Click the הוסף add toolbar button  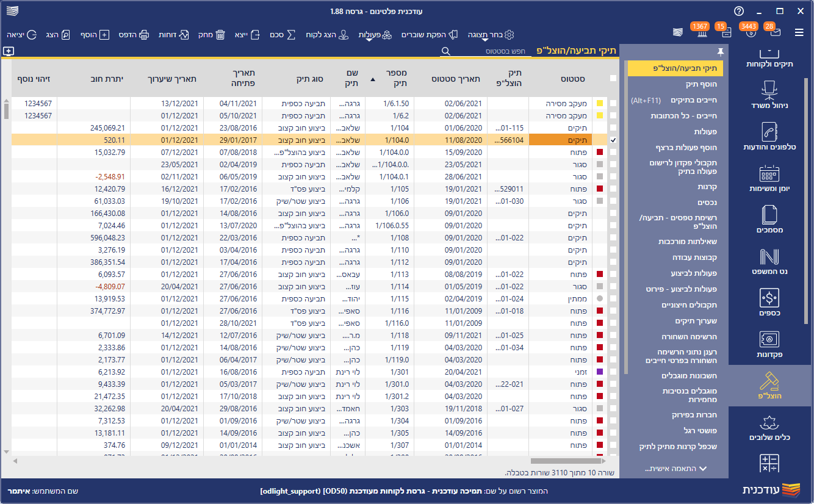tap(95, 35)
